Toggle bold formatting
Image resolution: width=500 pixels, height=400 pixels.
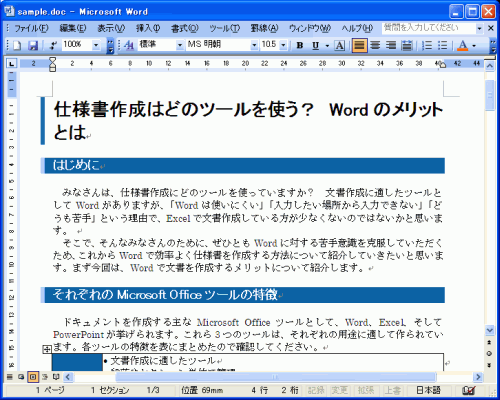click(x=300, y=45)
